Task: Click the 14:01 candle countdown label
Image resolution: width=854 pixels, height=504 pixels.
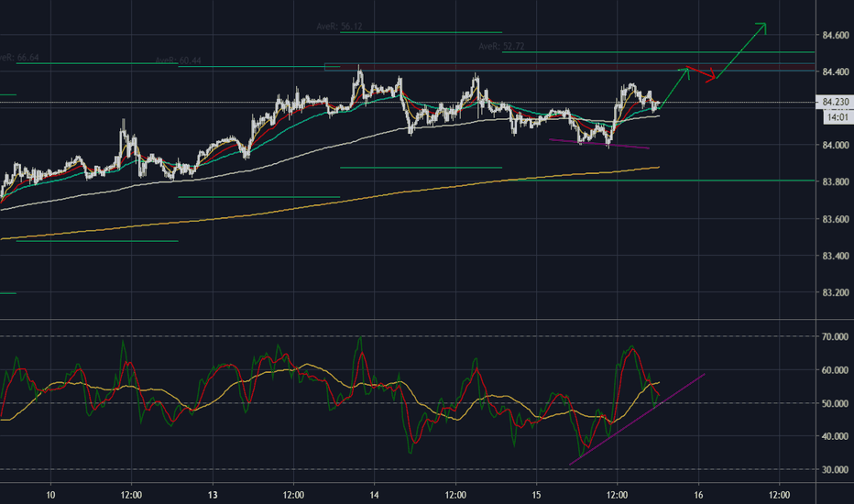Action: coord(834,117)
